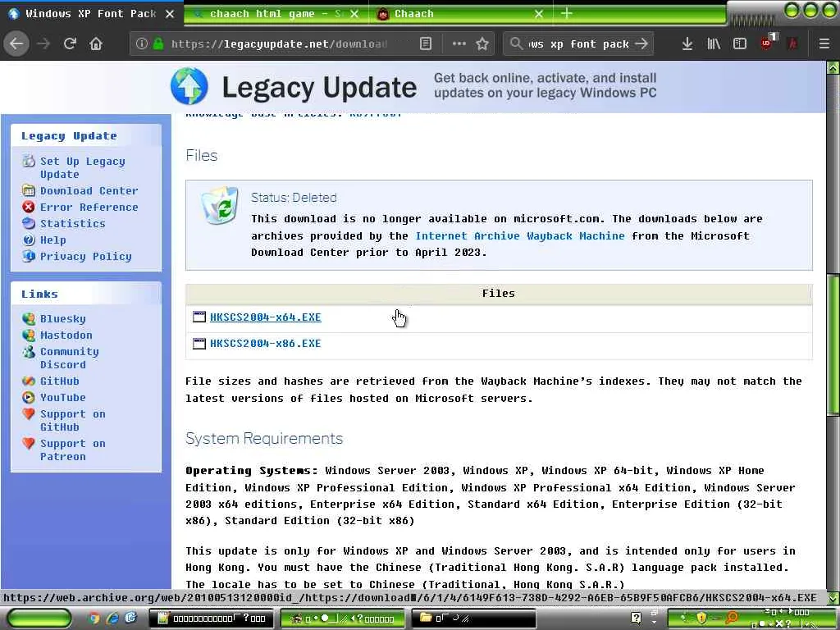Open the GitHub link
This screenshot has width=840, height=630.
[x=59, y=381]
